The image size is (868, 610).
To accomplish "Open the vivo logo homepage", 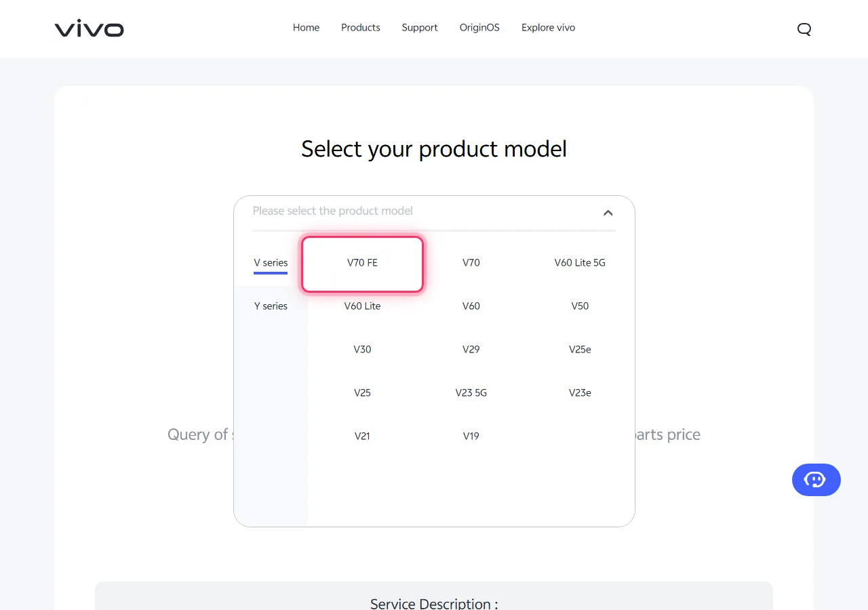I will pos(90,28).
